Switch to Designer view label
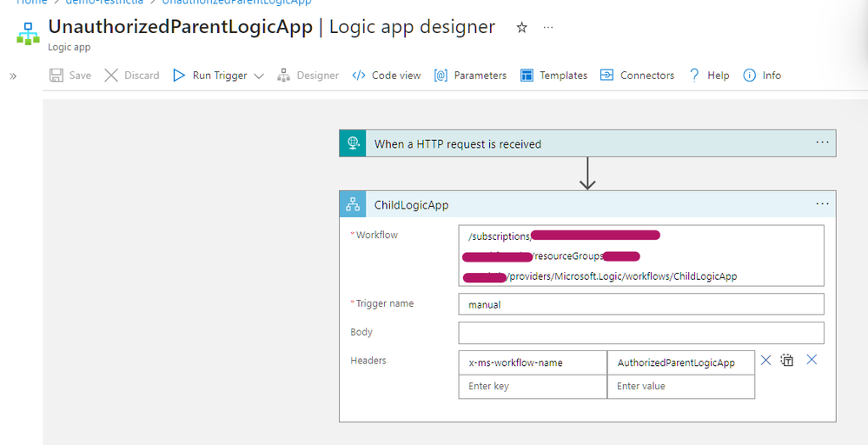The image size is (868, 445). point(318,76)
